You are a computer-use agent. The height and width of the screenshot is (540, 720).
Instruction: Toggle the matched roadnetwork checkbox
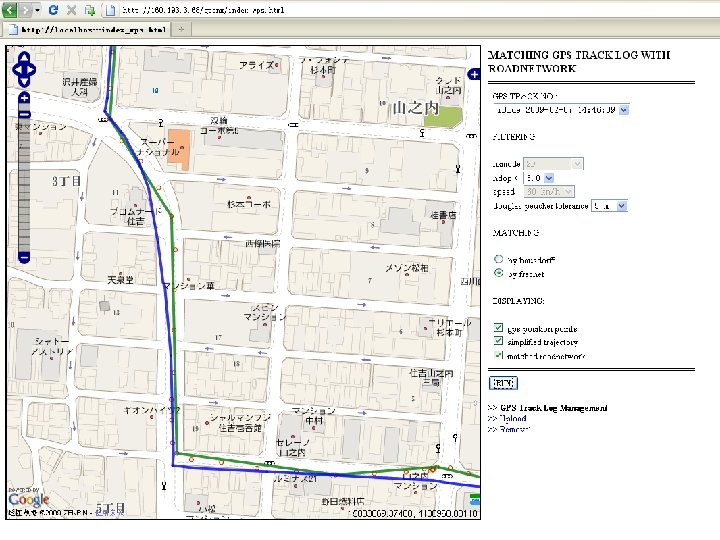pos(499,354)
